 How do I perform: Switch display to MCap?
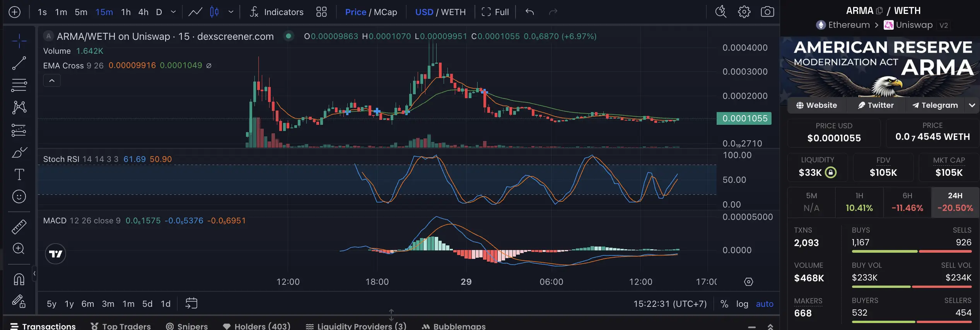coord(386,12)
